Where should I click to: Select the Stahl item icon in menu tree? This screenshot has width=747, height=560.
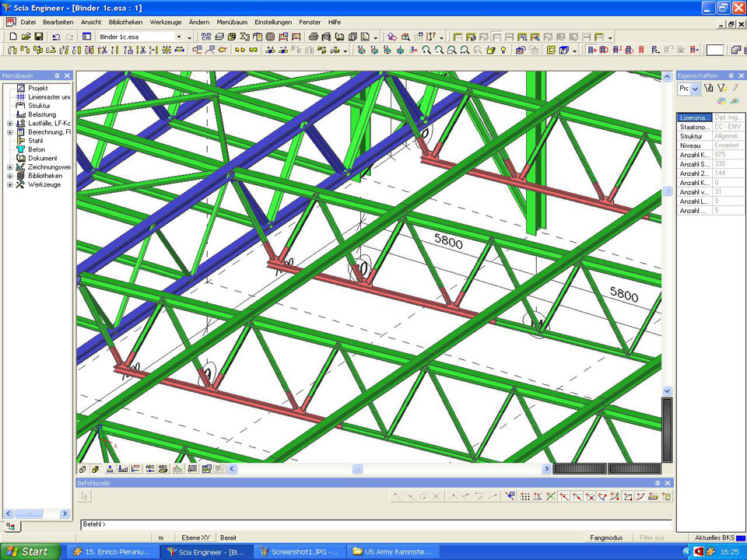tap(21, 141)
